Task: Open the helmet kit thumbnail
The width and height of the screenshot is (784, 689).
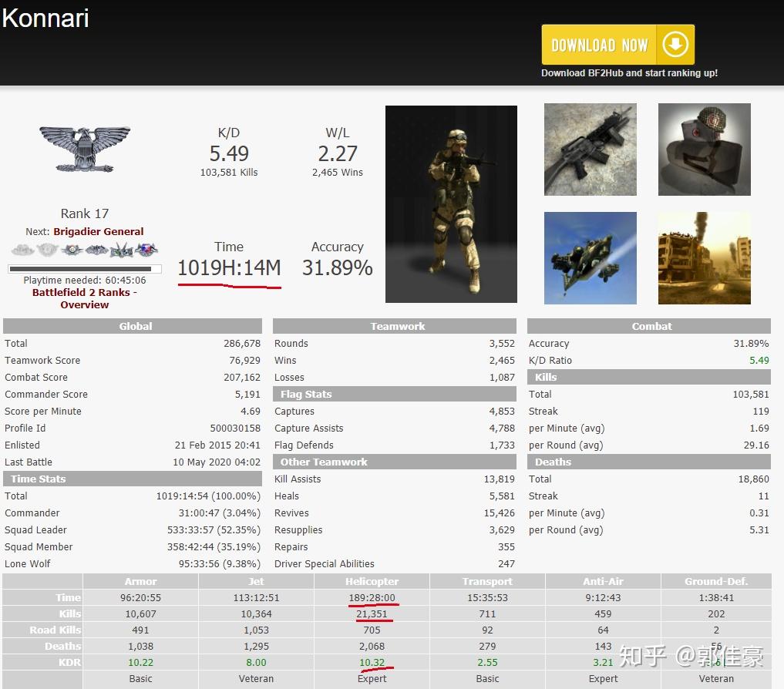Action: coord(704,150)
